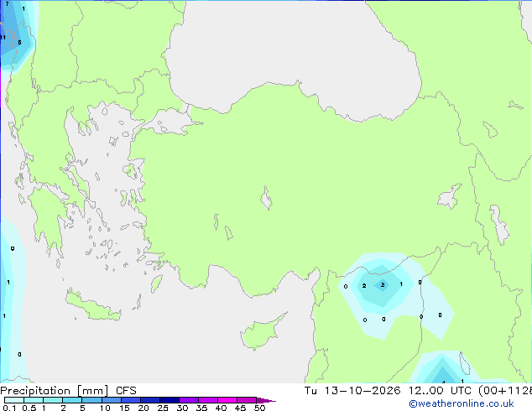Click the 'Tu 13-10-2026' date text
The height and width of the screenshot is (411, 532).
(352, 391)
